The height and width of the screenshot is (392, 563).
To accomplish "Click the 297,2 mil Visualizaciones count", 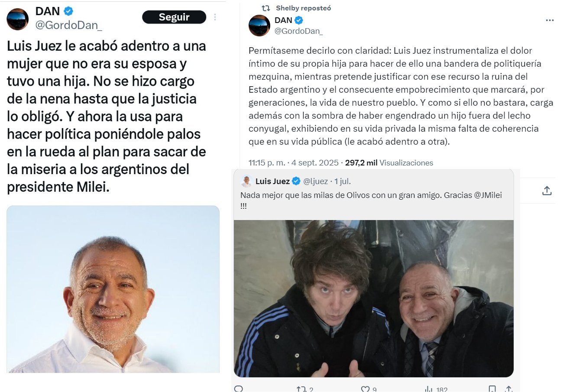I will [x=389, y=163].
